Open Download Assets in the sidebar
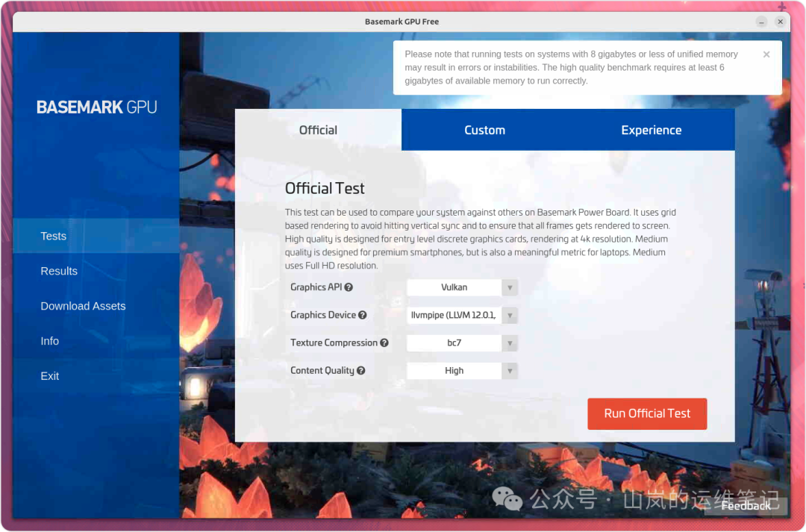 [x=96, y=306]
